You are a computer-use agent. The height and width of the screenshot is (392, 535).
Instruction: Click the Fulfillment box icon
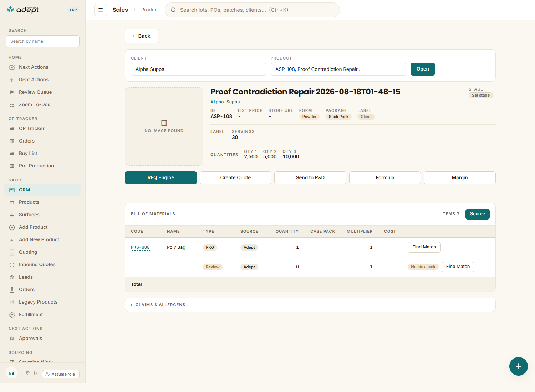12,315
